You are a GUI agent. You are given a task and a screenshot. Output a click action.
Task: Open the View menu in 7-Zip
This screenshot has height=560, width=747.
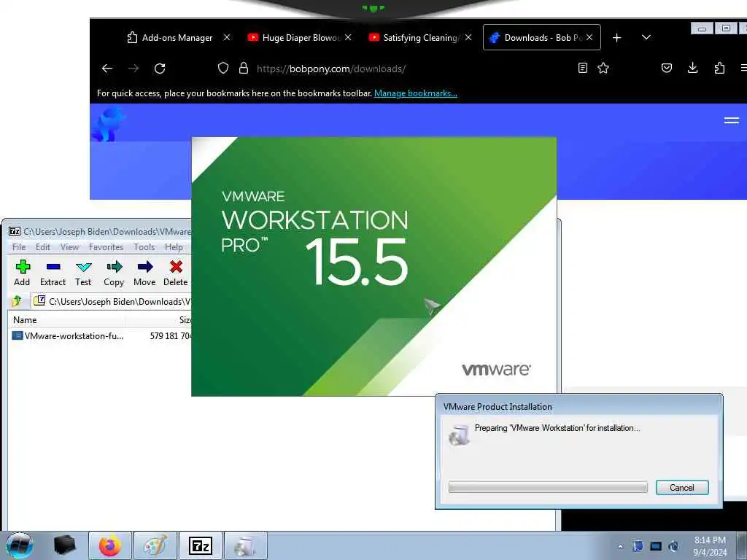pos(69,247)
